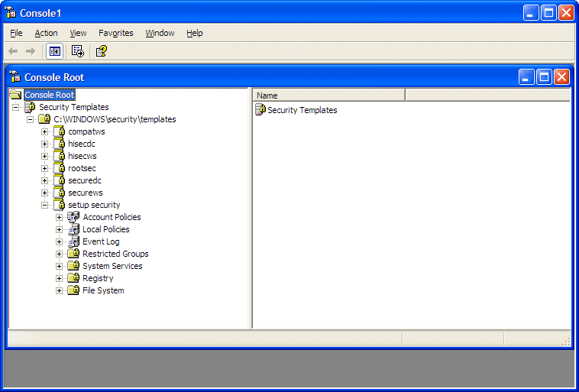The image size is (579, 392).
Task: Click the Console Root child window icon
Action: tap(15, 77)
